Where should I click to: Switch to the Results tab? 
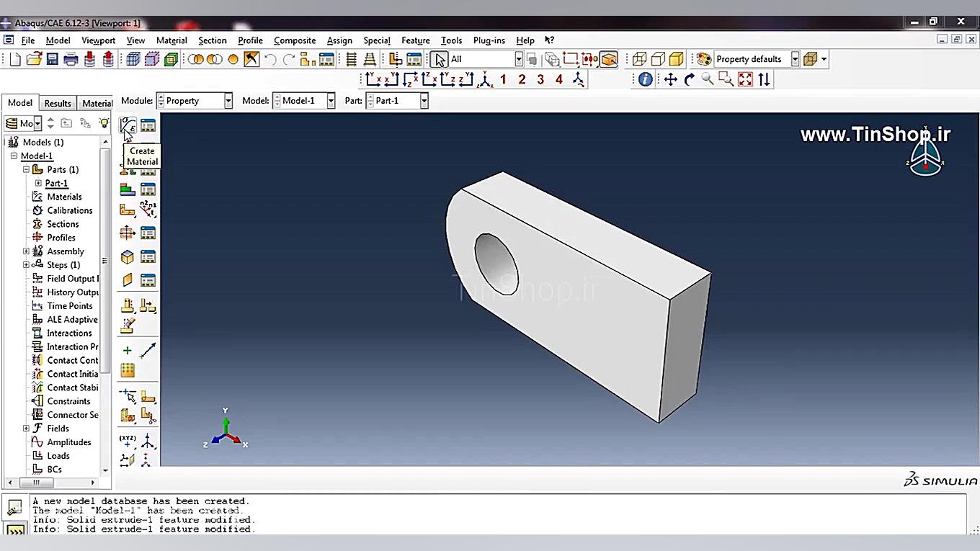(58, 103)
